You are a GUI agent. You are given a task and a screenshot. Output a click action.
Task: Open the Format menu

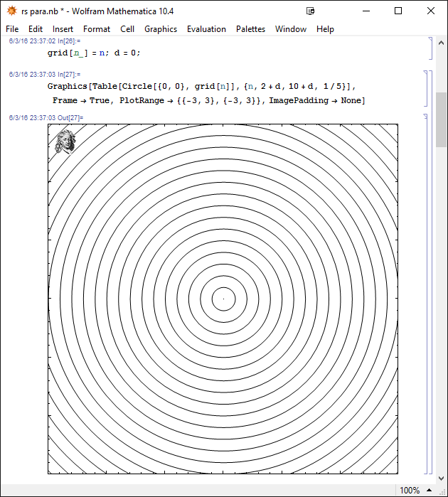[97, 29]
